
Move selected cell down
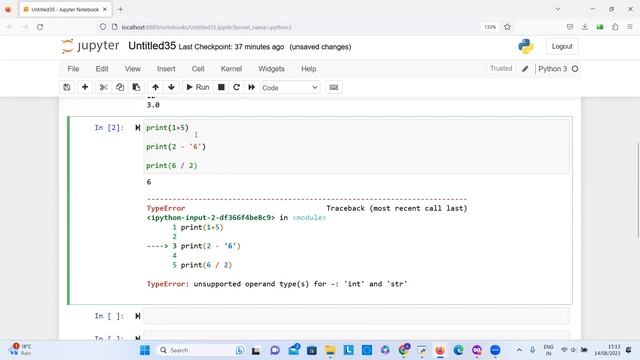click(x=171, y=87)
